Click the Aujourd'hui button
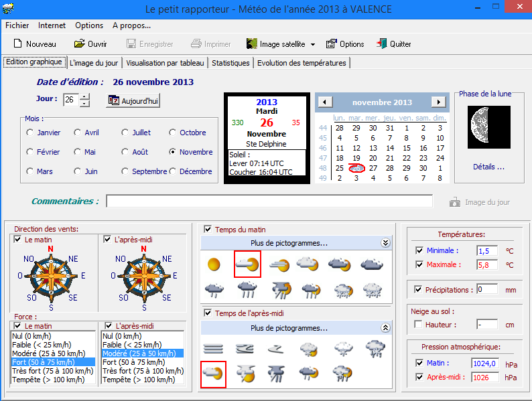 pos(133,100)
